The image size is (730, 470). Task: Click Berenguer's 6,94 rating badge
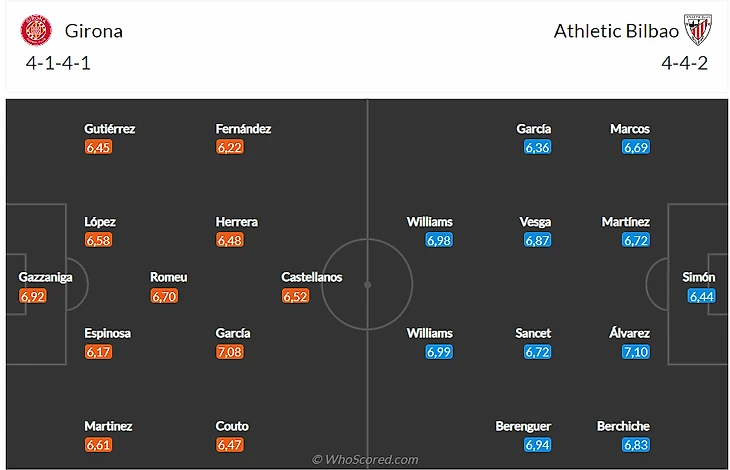tap(537, 445)
